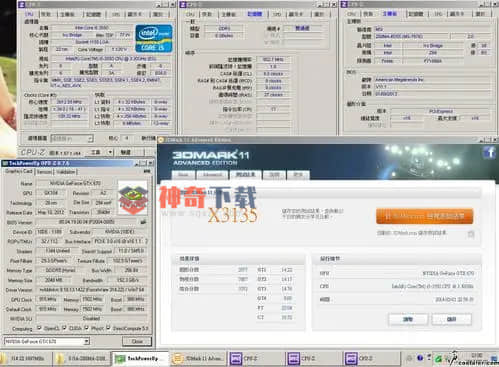Expand the CPU-Z tools dropdown arrow
The height and width of the screenshot is (367, 499).
110,152
